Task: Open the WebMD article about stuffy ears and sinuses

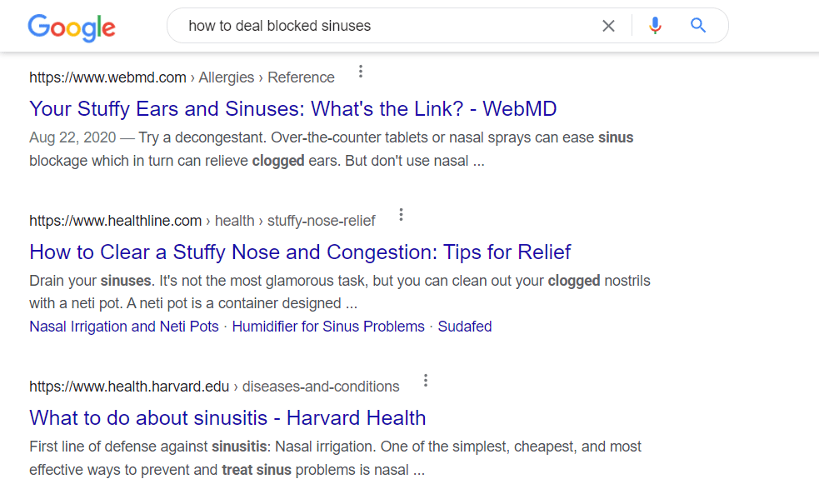Action: (292, 108)
